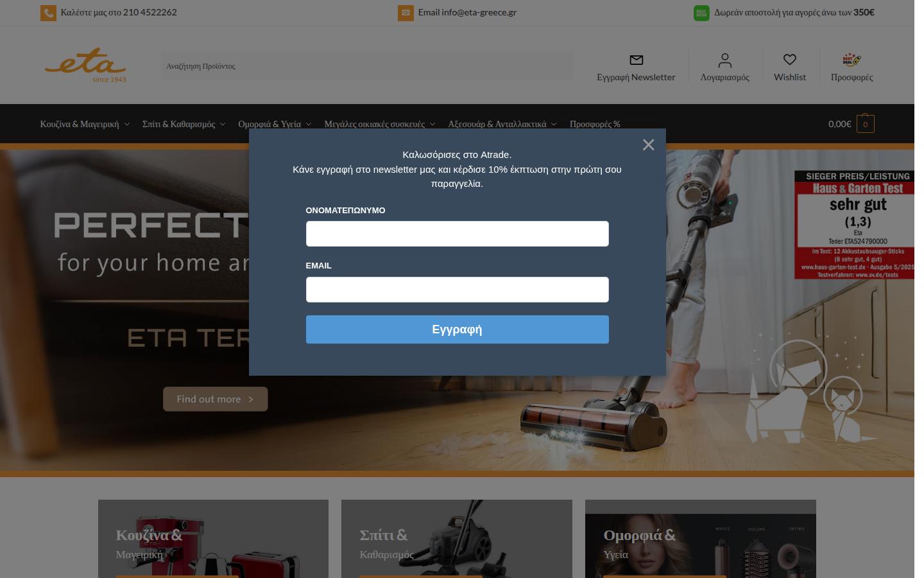The width and height of the screenshot is (924, 578).
Task: Click the Find out more banner button
Action: (x=215, y=399)
